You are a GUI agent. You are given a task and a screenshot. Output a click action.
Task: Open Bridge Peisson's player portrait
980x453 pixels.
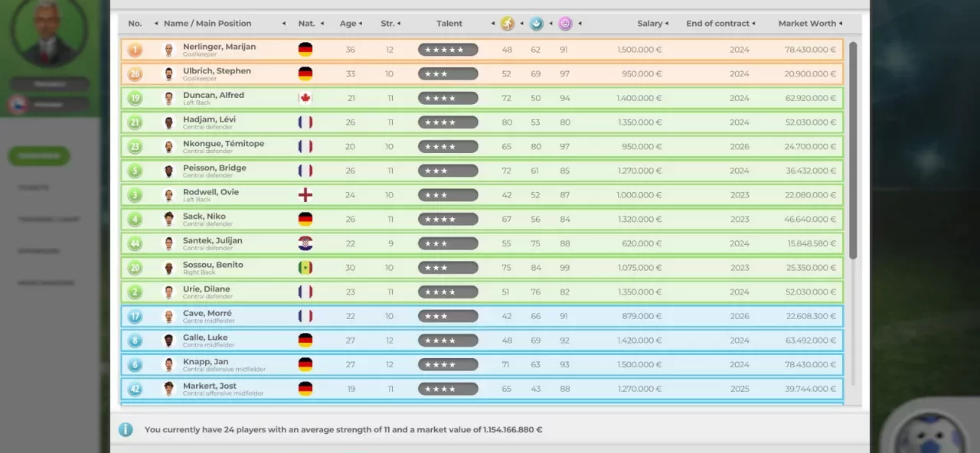pos(169,171)
